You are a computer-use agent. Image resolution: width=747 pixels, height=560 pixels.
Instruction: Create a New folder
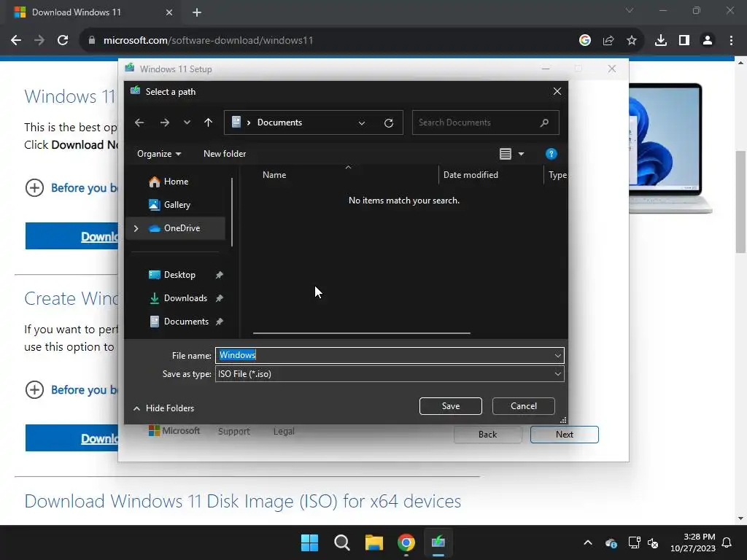pyautogui.click(x=225, y=154)
